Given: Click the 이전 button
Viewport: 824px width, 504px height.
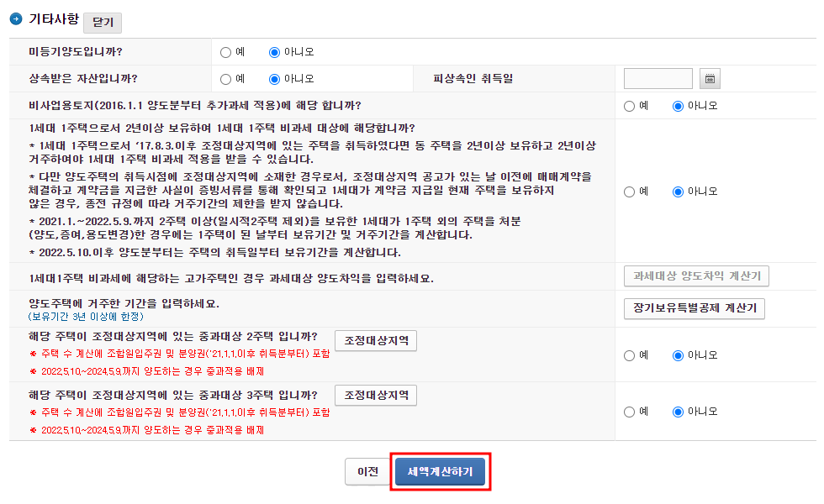Looking at the screenshot, I should point(367,471).
